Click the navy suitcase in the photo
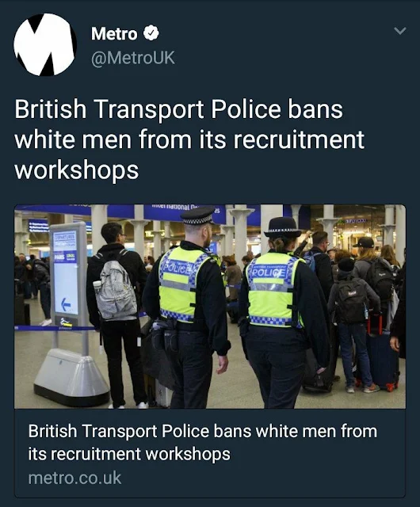The height and width of the screenshot is (507, 420). [382, 358]
